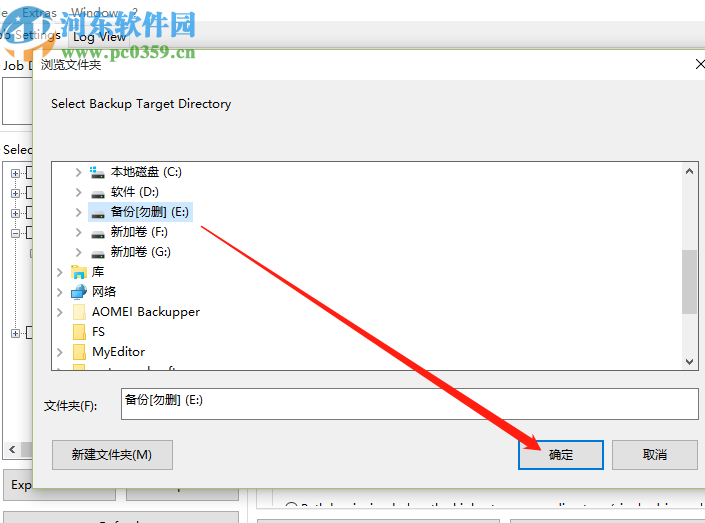
Task: Select the 网络 entry in tree
Action: pyautogui.click(x=104, y=292)
